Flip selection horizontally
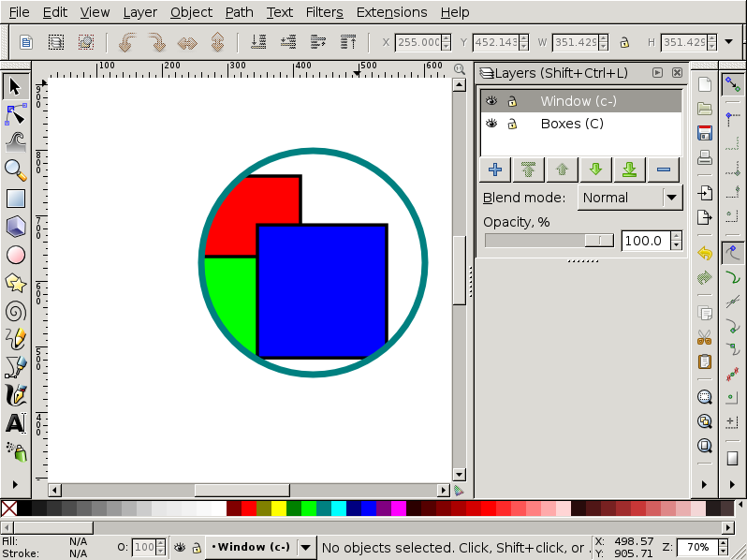Image resolution: width=747 pixels, height=560 pixels. [x=187, y=42]
